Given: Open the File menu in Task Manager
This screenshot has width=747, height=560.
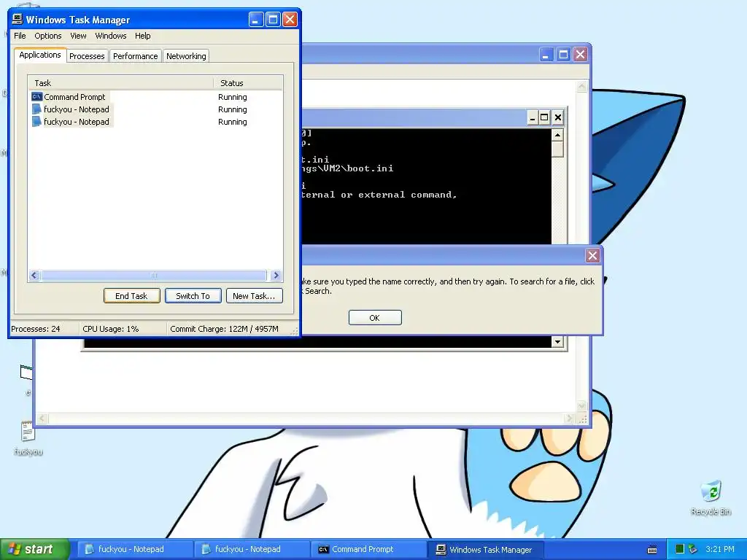Looking at the screenshot, I should coord(20,36).
